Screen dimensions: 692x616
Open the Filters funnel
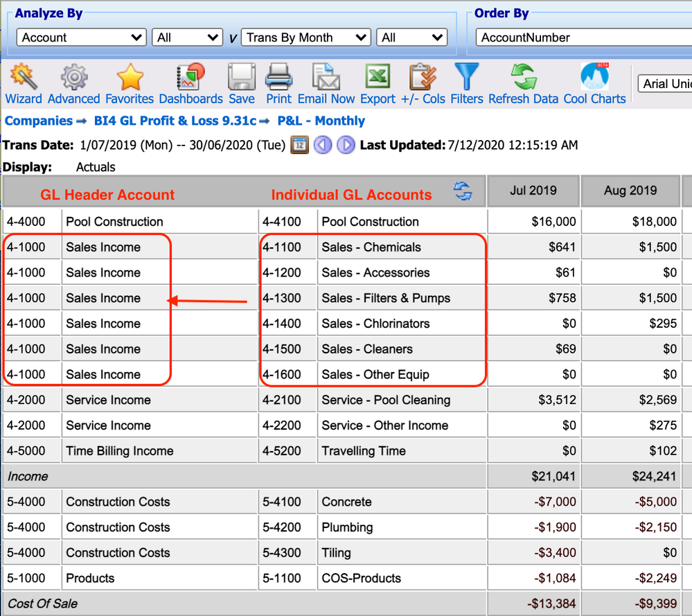click(x=467, y=77)
